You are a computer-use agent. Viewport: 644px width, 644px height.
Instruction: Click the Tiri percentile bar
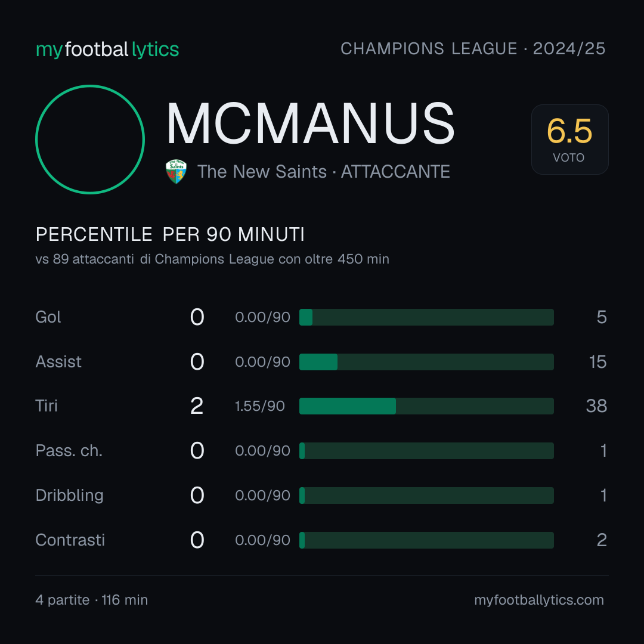point(426,406)
